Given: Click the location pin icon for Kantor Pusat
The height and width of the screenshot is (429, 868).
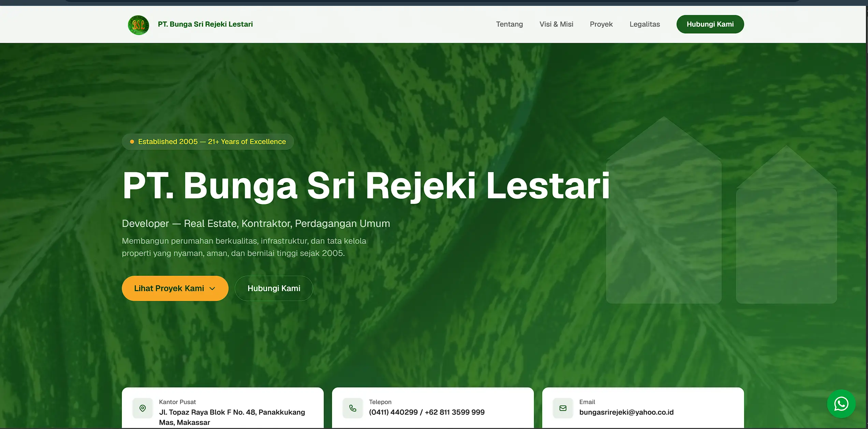Looking at the screenshot, I should point(143,408).
